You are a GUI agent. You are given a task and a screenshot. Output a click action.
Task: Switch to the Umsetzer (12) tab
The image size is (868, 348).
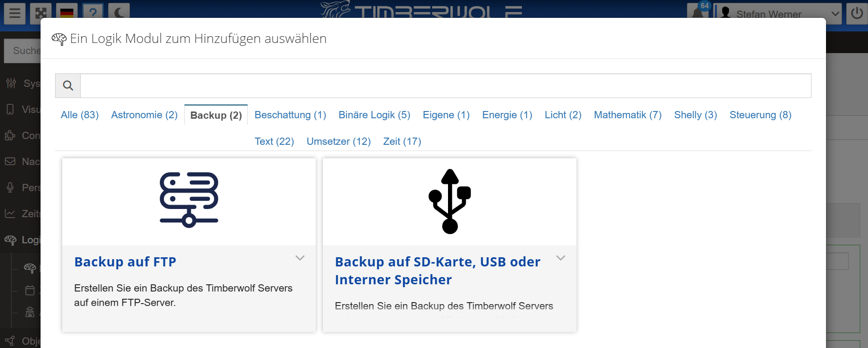(x=338, y=141)
